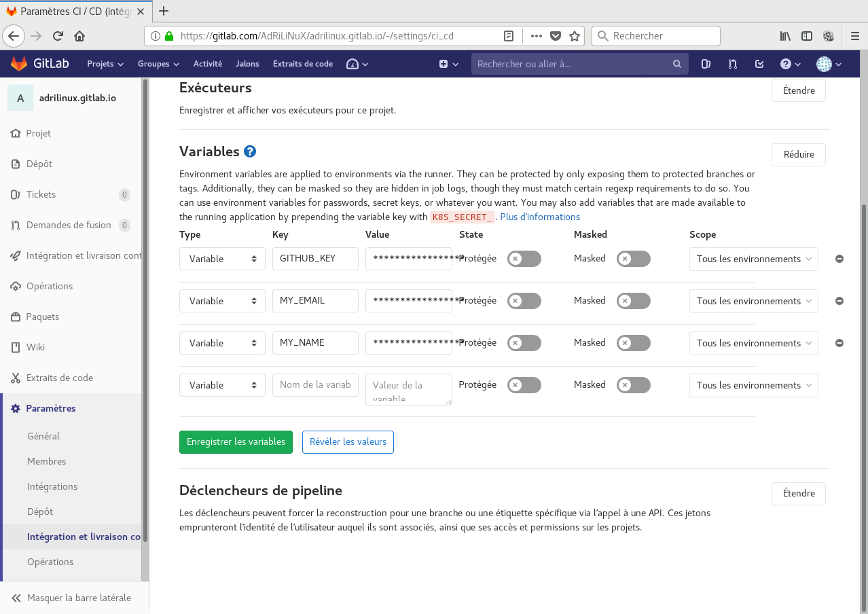
Task: Toggle Protégée for MY_EMAIL
Action: pyautogui.click(x=524, y=301)
